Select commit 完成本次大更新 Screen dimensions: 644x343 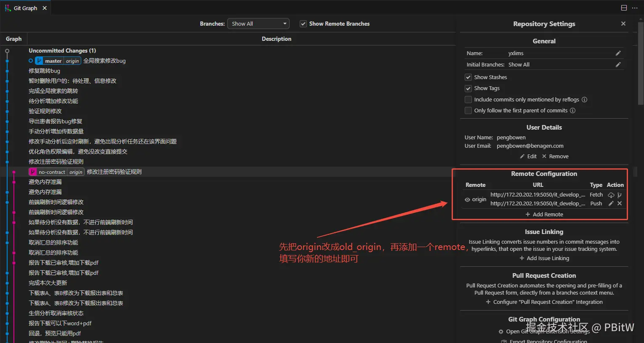point(48,283)
